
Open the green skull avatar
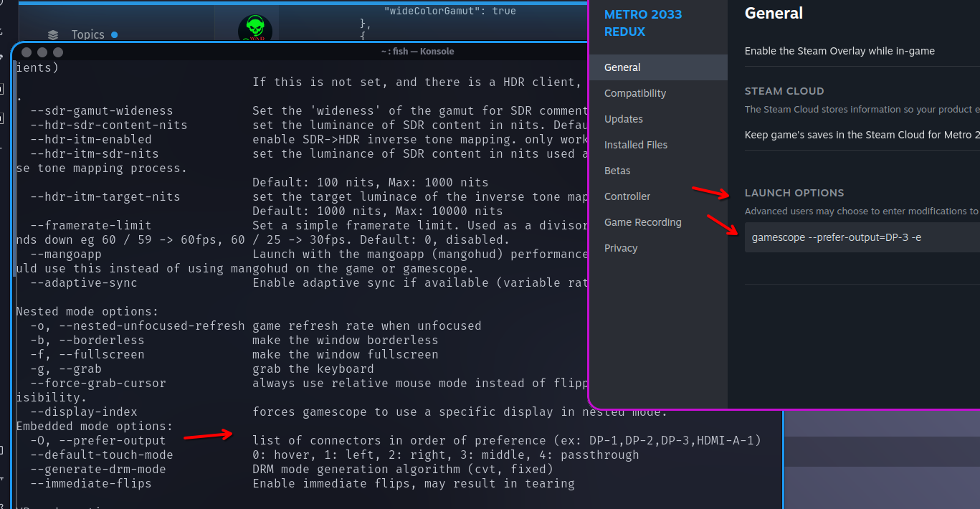coord(254,30)
